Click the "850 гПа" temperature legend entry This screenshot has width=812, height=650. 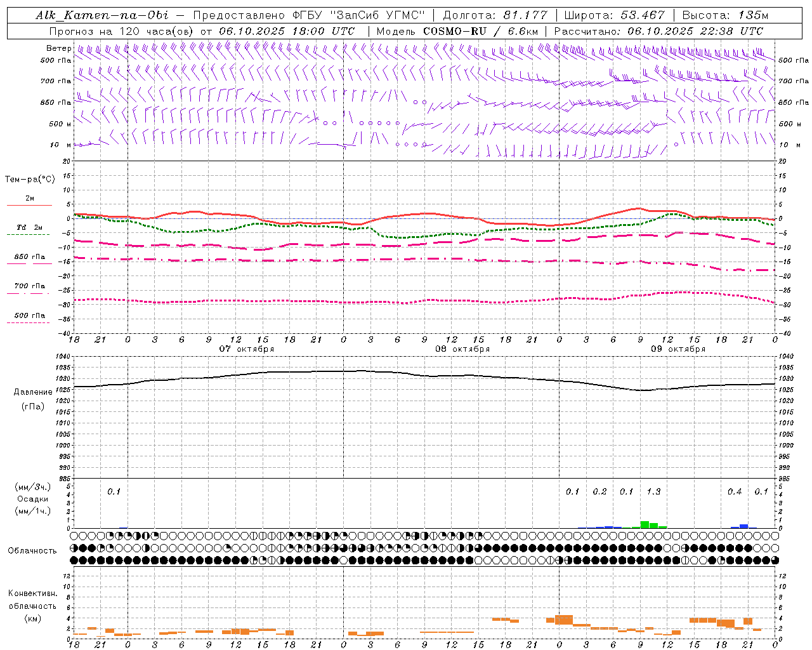(x=29, y=257)
